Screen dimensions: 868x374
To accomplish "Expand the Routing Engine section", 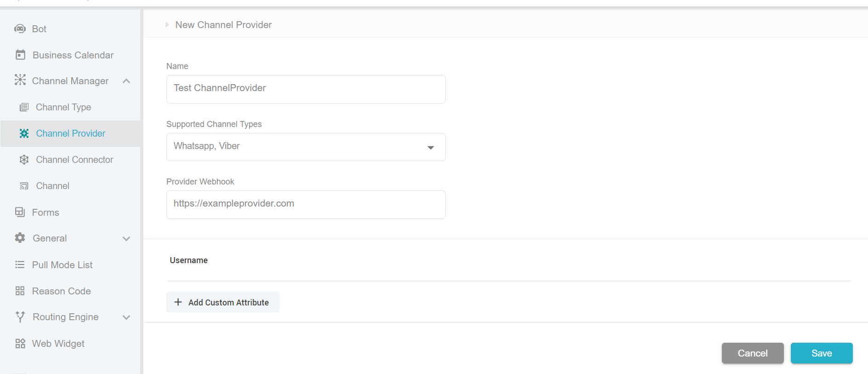I will tap(126, 317).
